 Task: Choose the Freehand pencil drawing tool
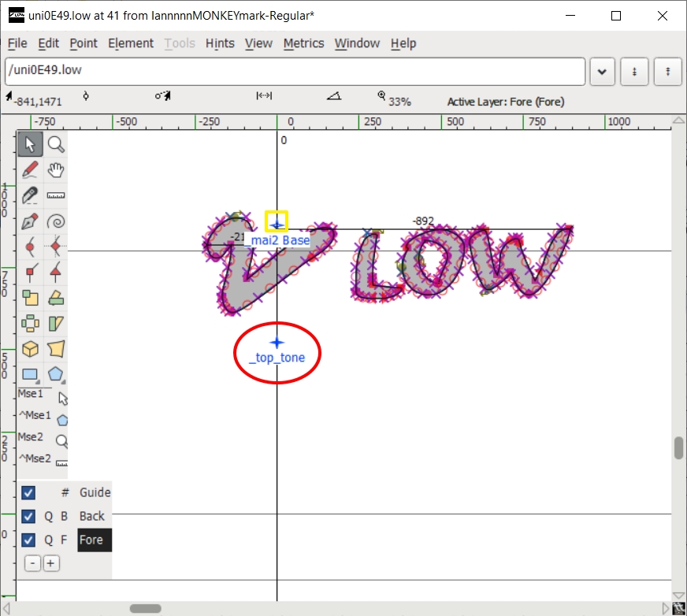(x=31, y=169)
